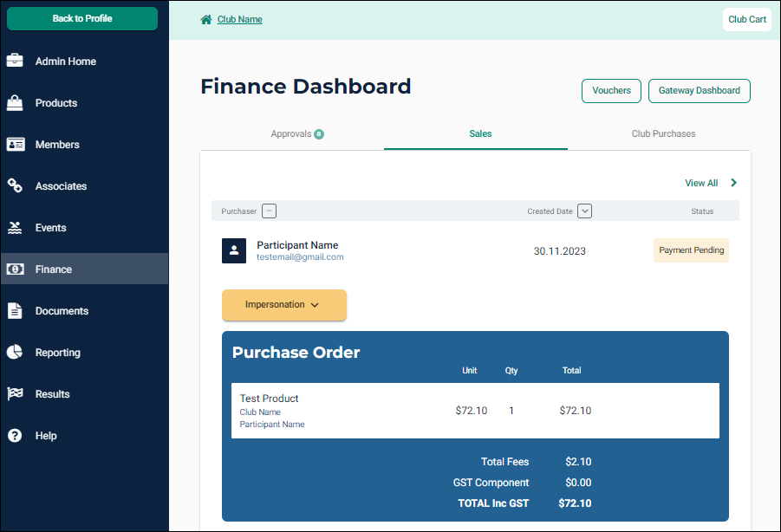This screenshot has height=532, width=781.
Task: Click the Back to Profile button
Action: click(x=82, y=18)
